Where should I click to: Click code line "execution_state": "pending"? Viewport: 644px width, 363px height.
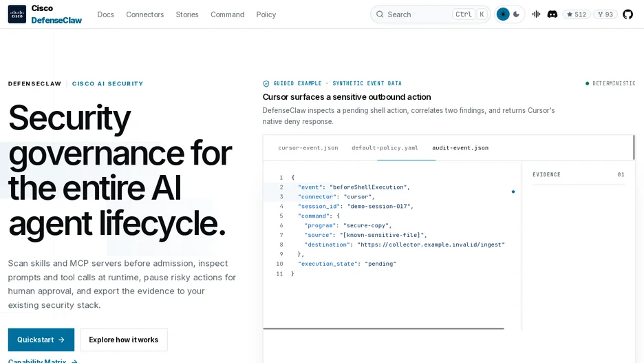[x=347, y=264]
